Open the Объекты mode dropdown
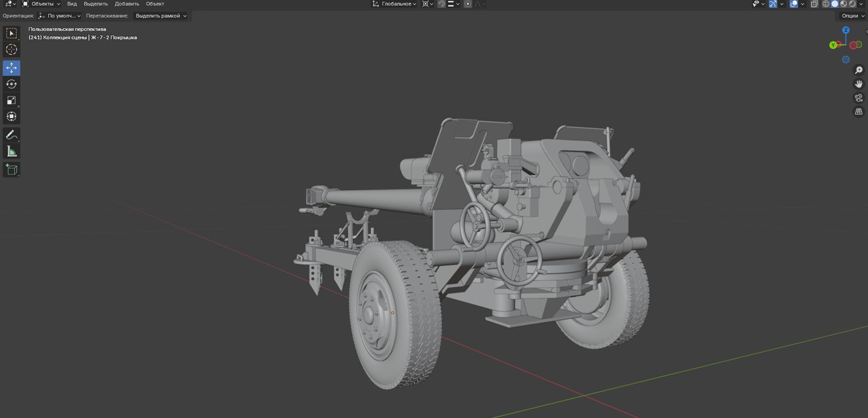Image resolution: width=868 pixels, height=418 pixels. (x=41, y=3)
